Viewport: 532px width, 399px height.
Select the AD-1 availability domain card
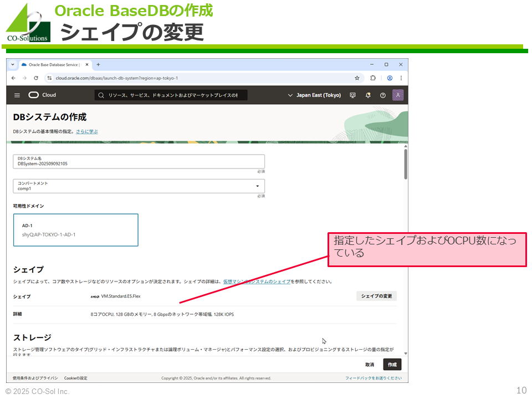[x=76, y=230]
